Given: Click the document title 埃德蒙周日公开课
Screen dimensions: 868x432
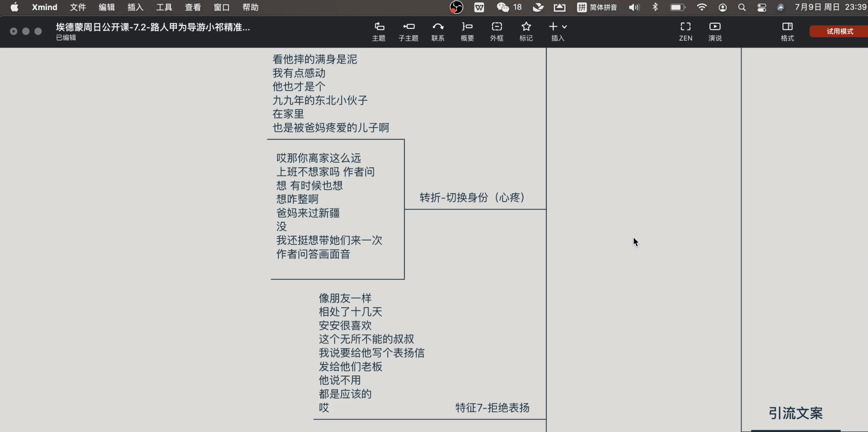Looking at the screenshot, I should (x=153, y=27).
